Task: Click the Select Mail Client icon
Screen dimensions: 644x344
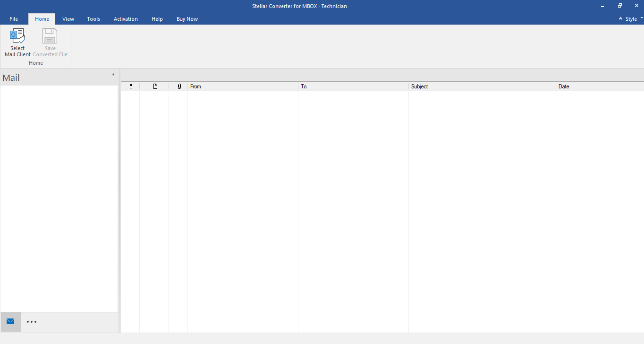Action: (17, 36)
